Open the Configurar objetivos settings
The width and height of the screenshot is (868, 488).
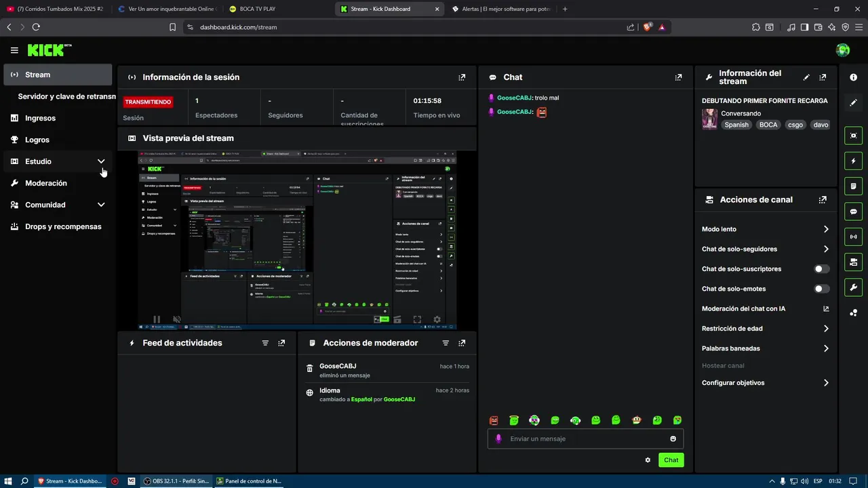pyautogui.click(x=766, y=383)
